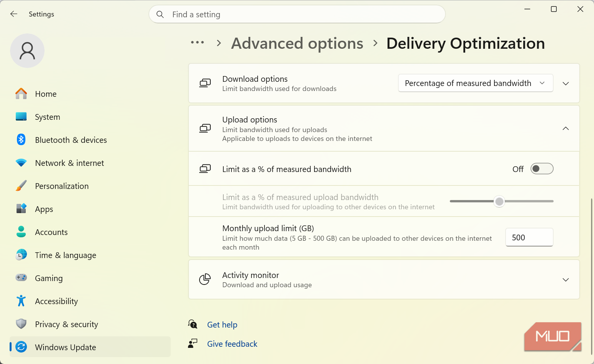
Task: Open Time & language settings
Action: click(90, 255)
